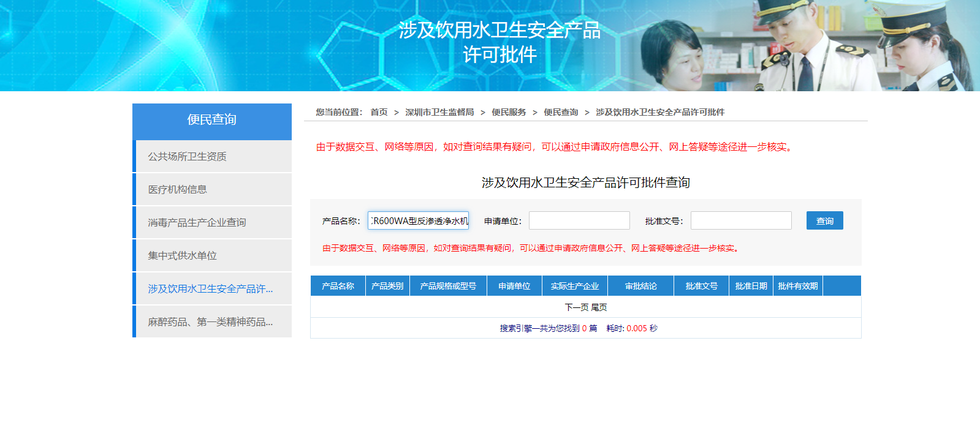Select 医疗机构信息 sidebar item
This screenshot has width=980, height=428.
coord(178,190)
